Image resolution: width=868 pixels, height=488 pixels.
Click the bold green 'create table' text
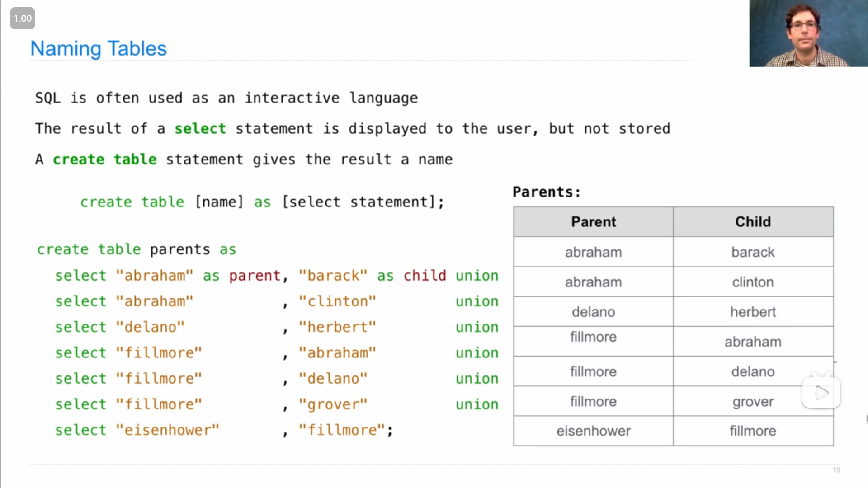[104, 160]
